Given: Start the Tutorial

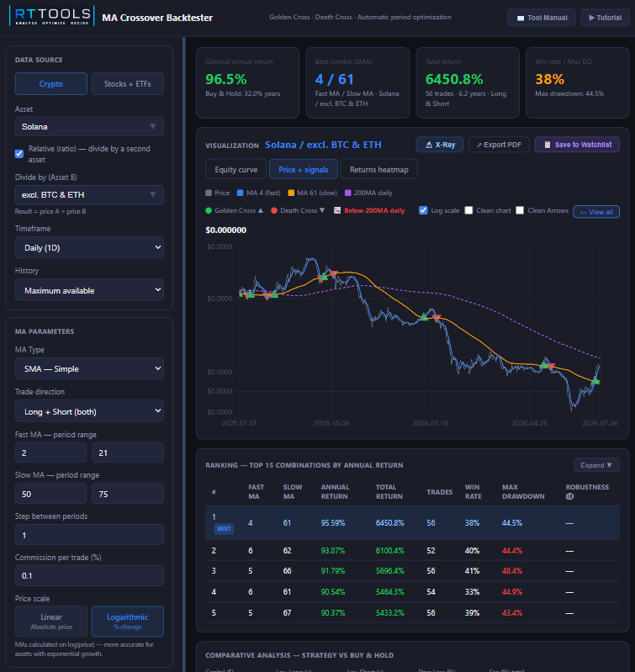Looking at the screenshot, I should click(605, 18).
